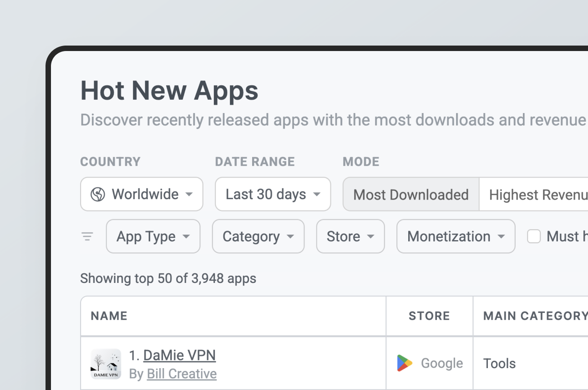
Task: Open the DaMie VPN app link
Action: pos(179,355)
